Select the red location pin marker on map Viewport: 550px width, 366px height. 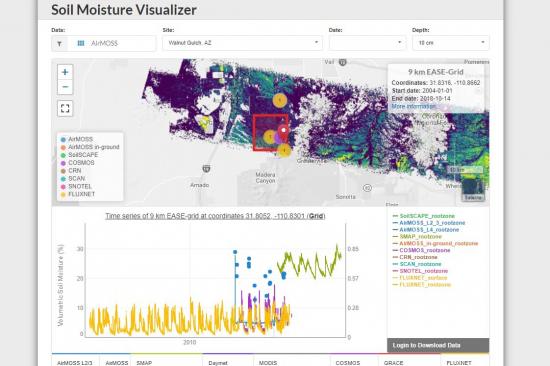283,133
